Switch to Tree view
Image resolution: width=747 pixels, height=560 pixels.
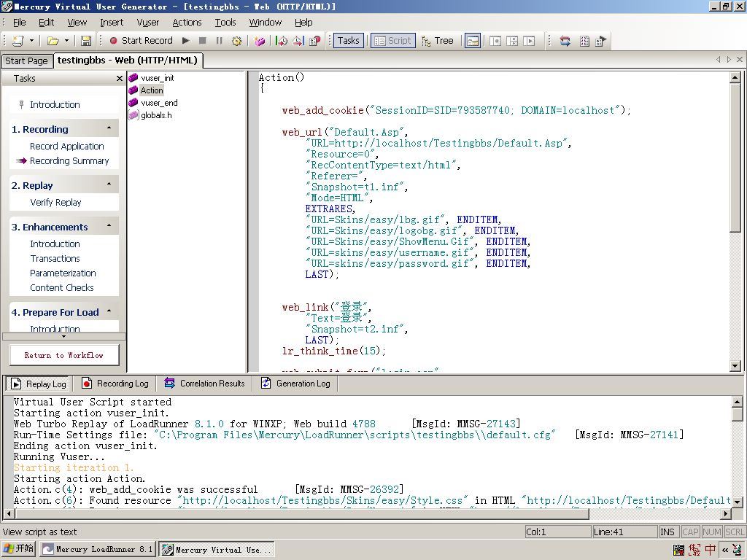pos(438,41)
